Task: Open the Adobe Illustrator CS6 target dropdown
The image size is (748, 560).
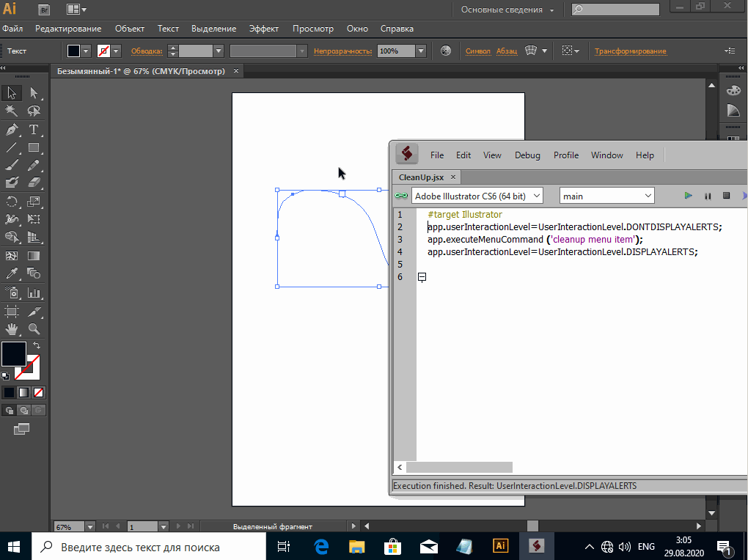Action: click(537, 196)
